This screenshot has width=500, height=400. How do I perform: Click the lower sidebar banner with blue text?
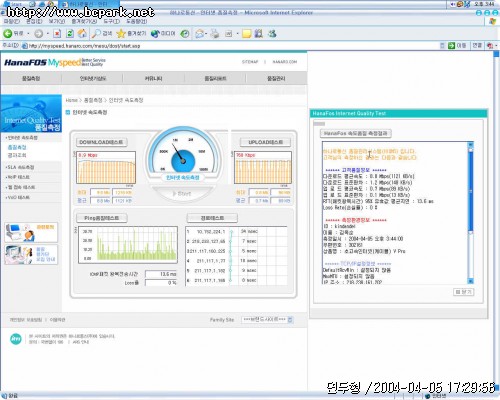[x=31, y=255]
